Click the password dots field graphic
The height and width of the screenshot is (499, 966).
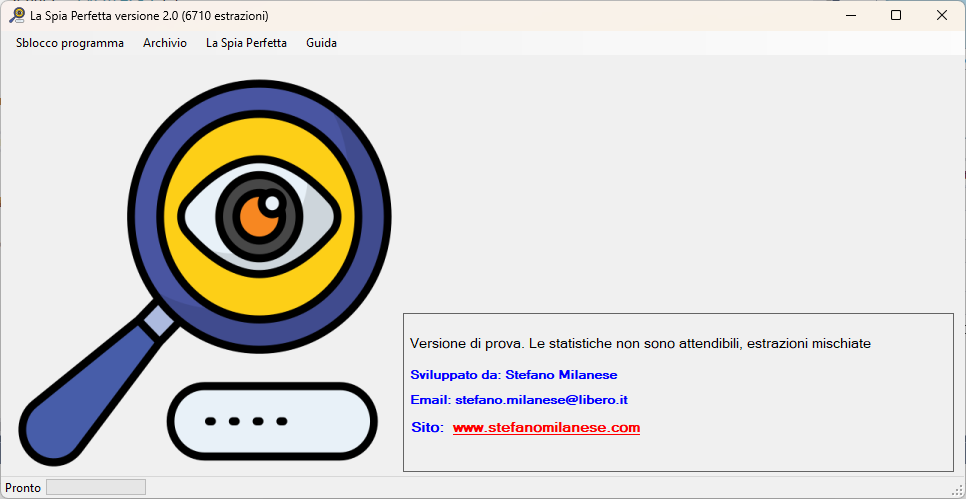[x=272, y=421]
